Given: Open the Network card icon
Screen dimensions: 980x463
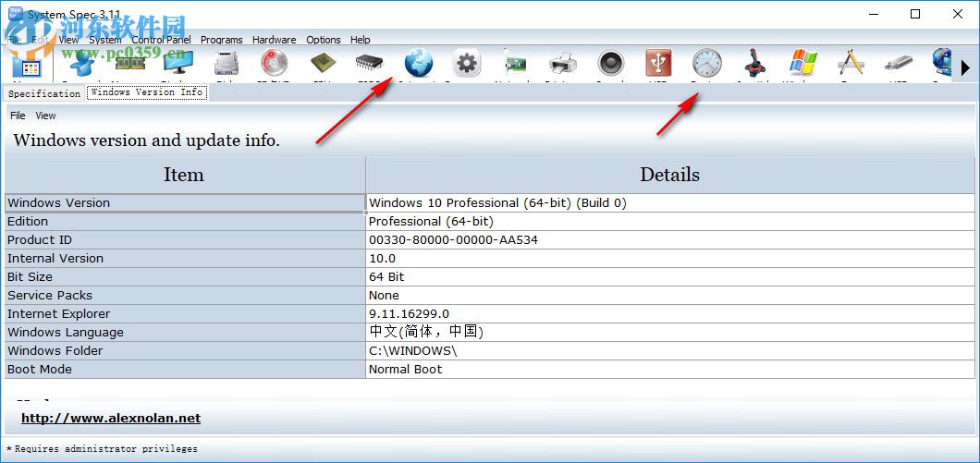Looking at the screenshot, I should (514, 64).
